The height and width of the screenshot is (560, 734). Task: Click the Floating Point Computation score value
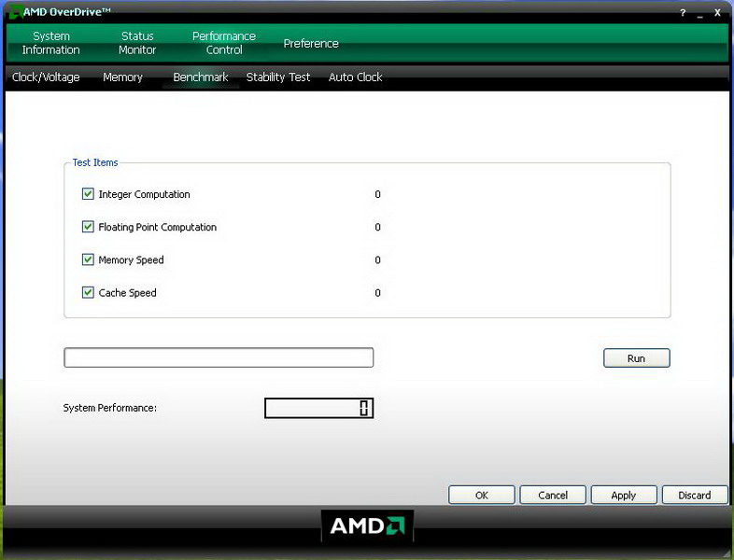point(378,227)
